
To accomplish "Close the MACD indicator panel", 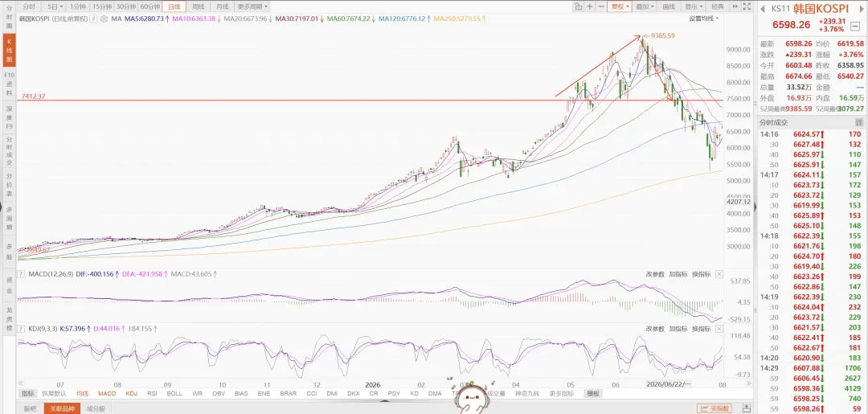I will pyautogui.click(x=719, y=274).
